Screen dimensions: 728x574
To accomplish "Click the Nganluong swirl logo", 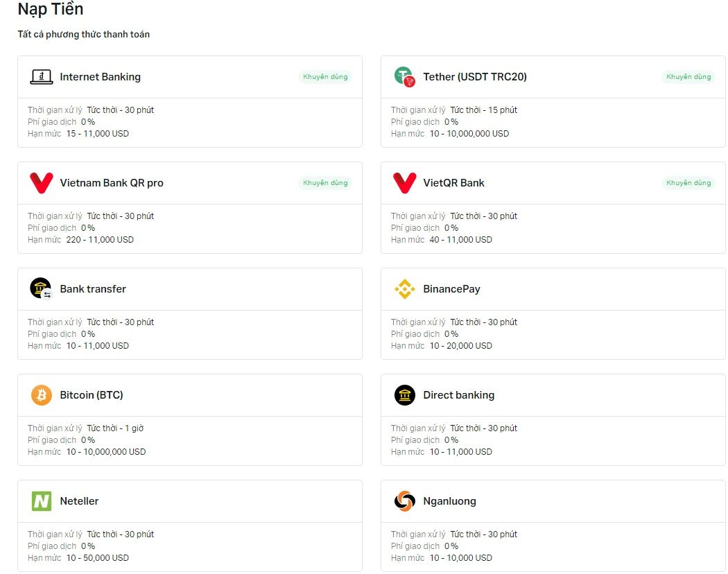I will tap(404, 501).
